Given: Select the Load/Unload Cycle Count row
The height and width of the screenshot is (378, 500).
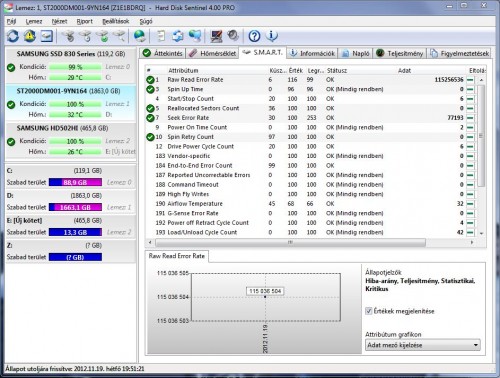Looking at the screenshot, I should [x=310, y=232].
